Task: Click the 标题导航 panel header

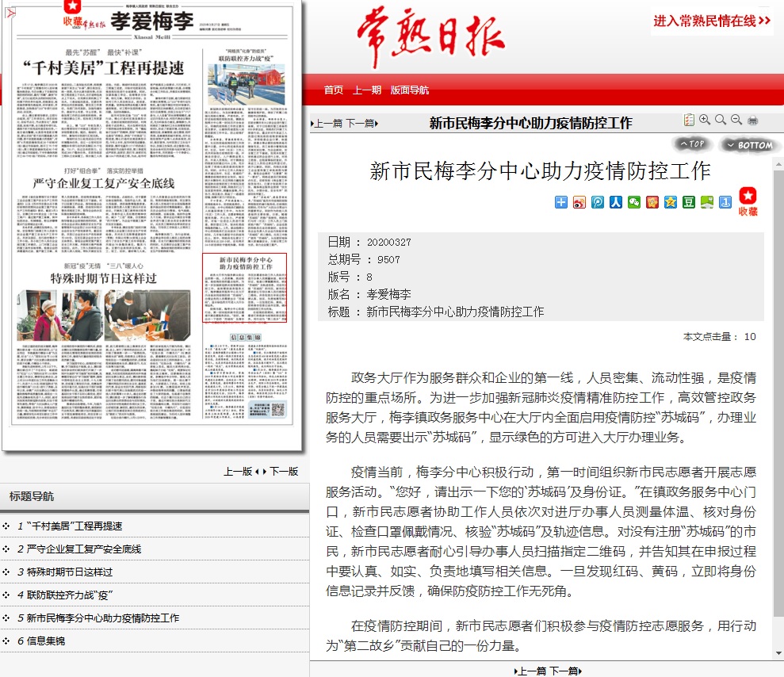Action: tap(155, 496)
